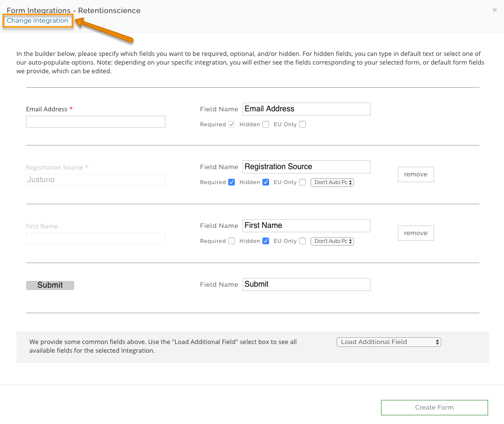Close the Form Integrations dialog

click(494, 10)
